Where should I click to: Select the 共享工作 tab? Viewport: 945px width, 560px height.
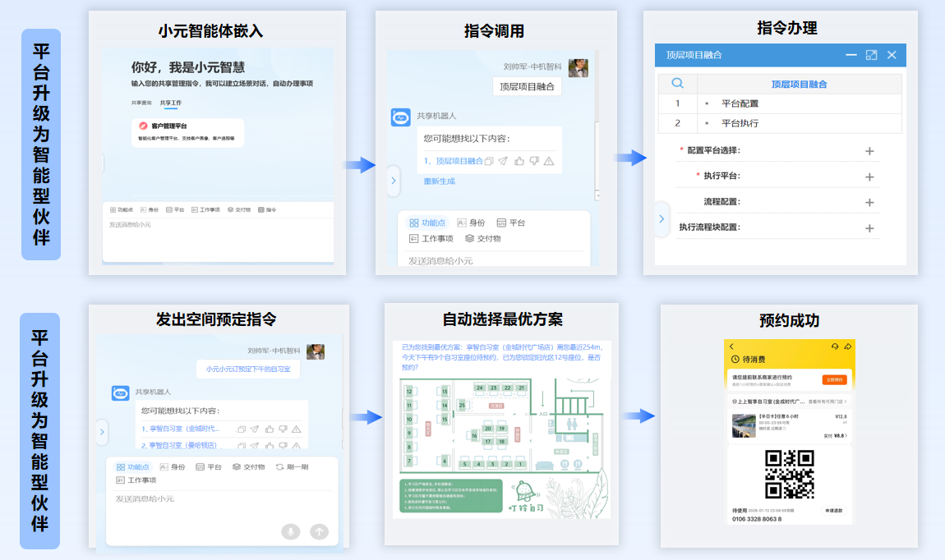pyautogui.click(x=171, y=103)
